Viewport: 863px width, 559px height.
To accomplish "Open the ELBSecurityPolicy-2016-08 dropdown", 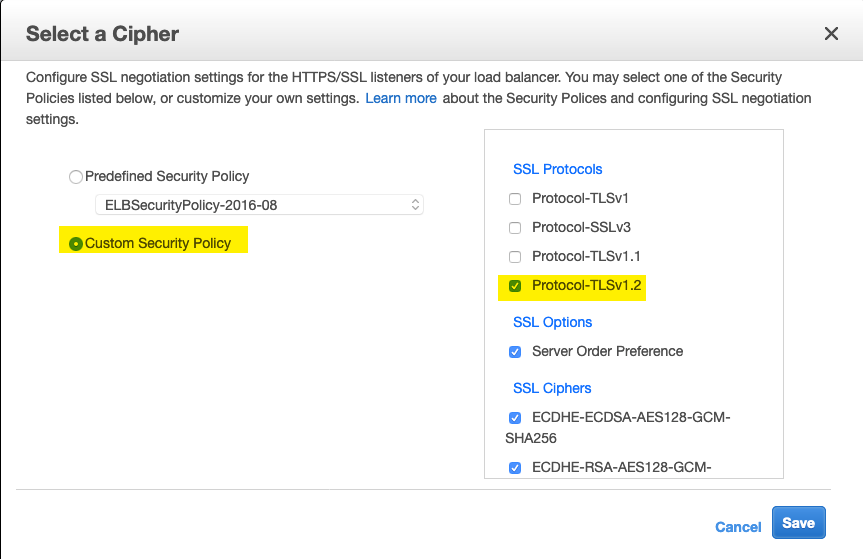I will 259,205.
